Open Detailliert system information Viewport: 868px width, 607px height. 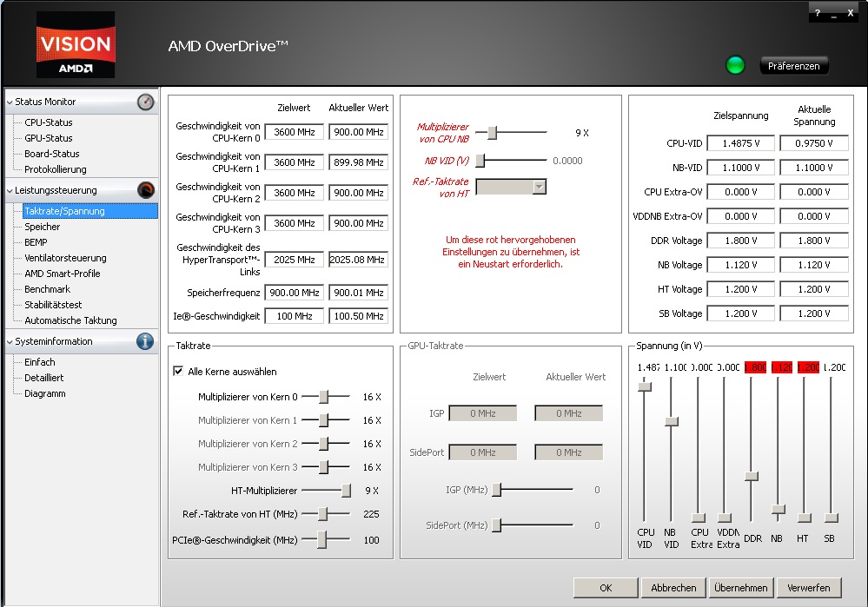point(43,378)
